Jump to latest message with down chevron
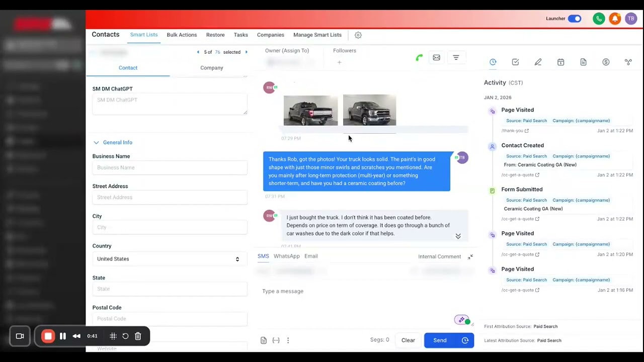Screen dimensions: 644x362 pyautogui.click(x=458, y=236)
